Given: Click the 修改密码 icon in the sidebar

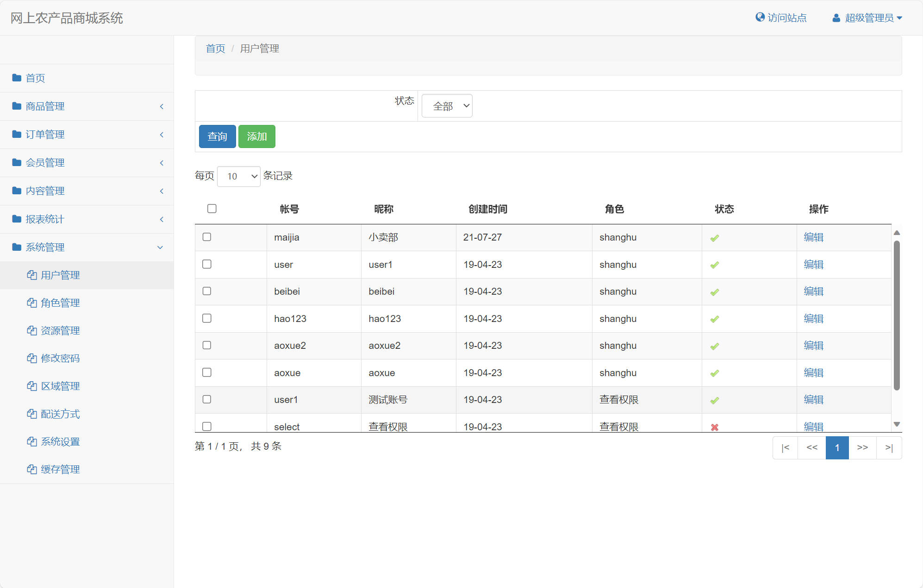Looking at the screenshot, I should (x=31, y=358).
